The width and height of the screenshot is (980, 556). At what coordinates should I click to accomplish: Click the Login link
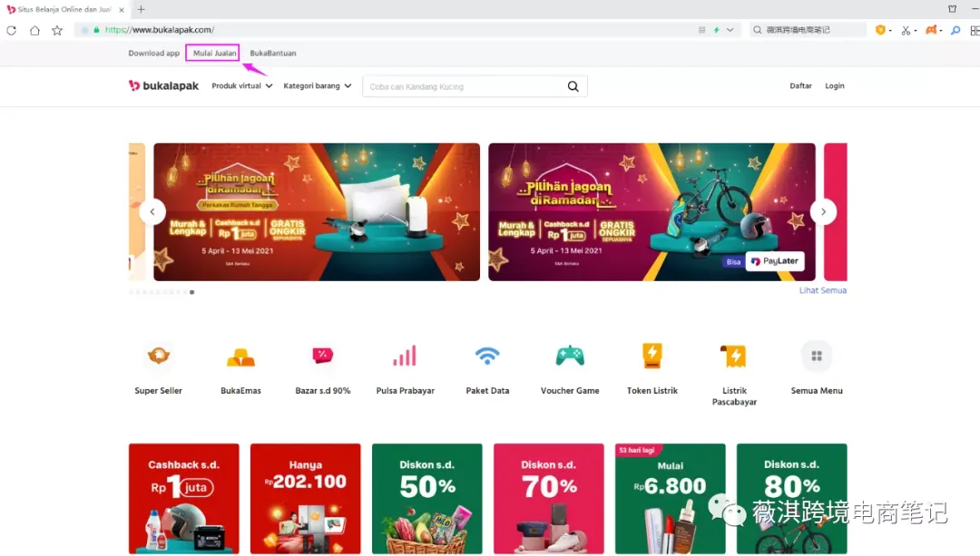[835, 85]
